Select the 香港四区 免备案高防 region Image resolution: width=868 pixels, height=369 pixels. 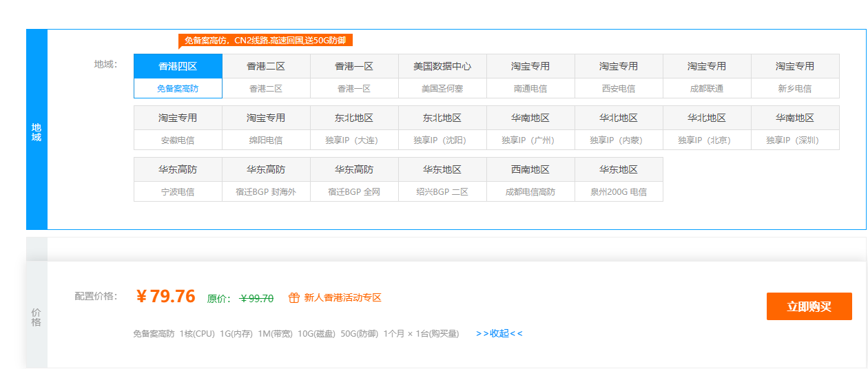[x=178, y=76]
